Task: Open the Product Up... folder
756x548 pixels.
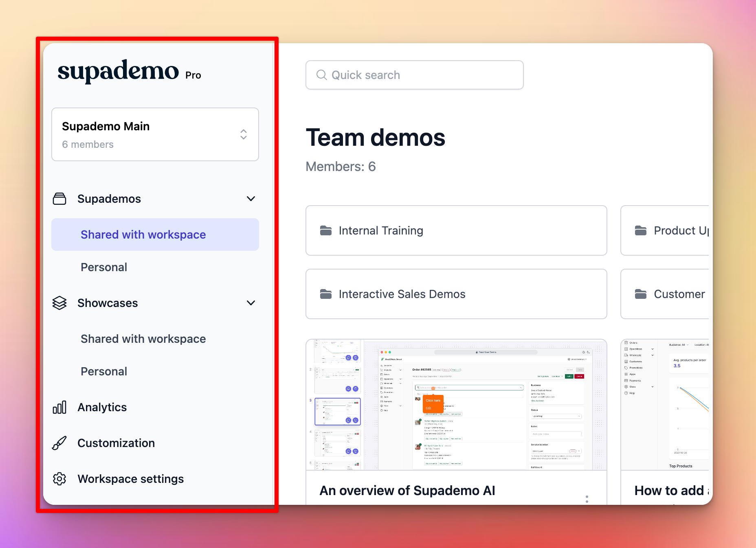Action: tap(665, 230)
